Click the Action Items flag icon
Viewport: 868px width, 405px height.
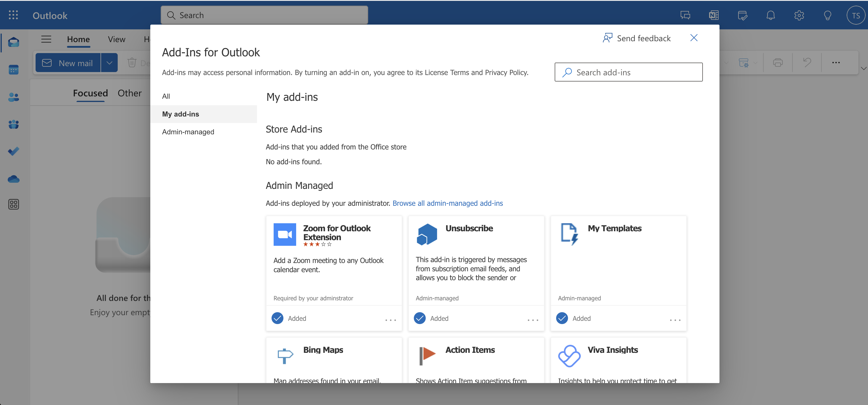tap(427, 356)
